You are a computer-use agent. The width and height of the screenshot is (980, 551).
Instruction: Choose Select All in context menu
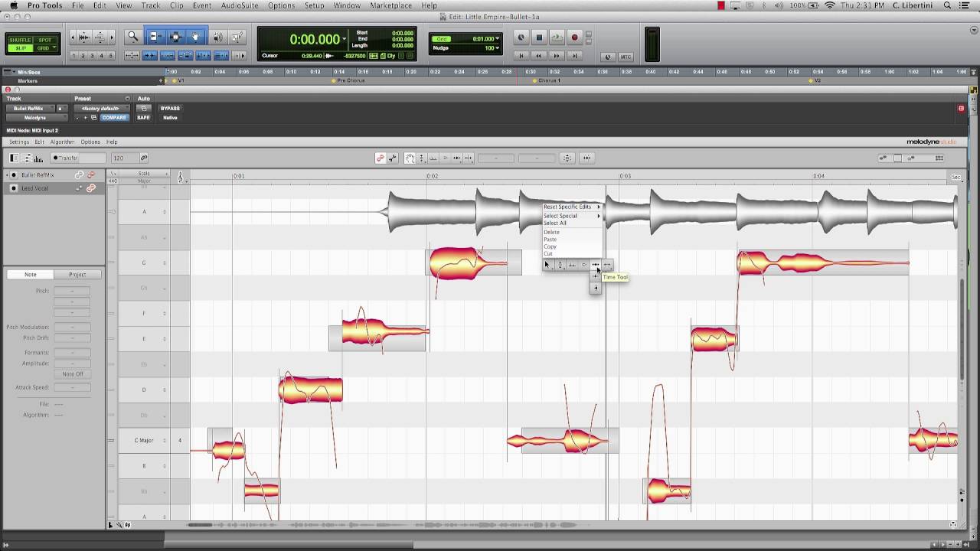click(555, 223)
